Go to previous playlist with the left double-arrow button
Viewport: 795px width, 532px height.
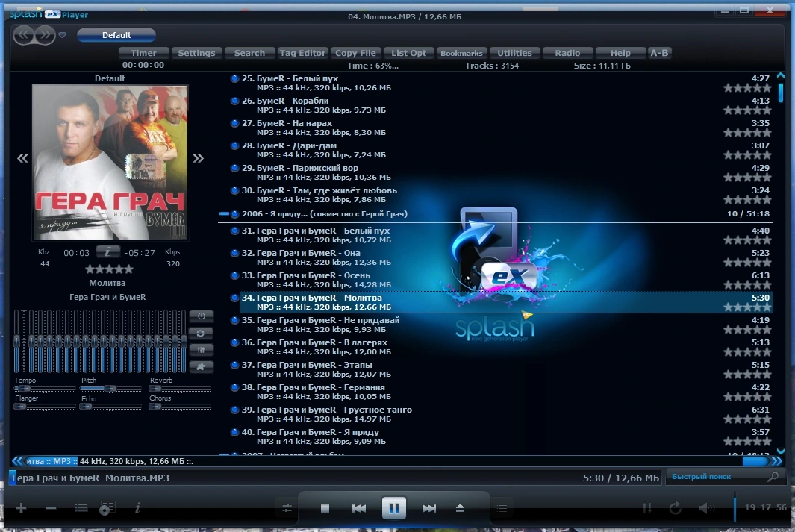point(23,35)
